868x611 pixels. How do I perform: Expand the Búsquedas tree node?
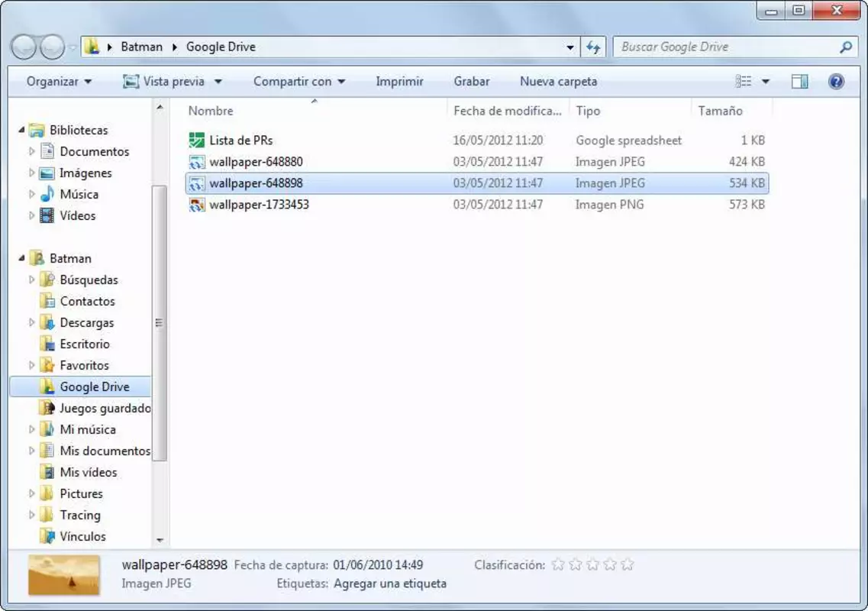pos(31,280)
